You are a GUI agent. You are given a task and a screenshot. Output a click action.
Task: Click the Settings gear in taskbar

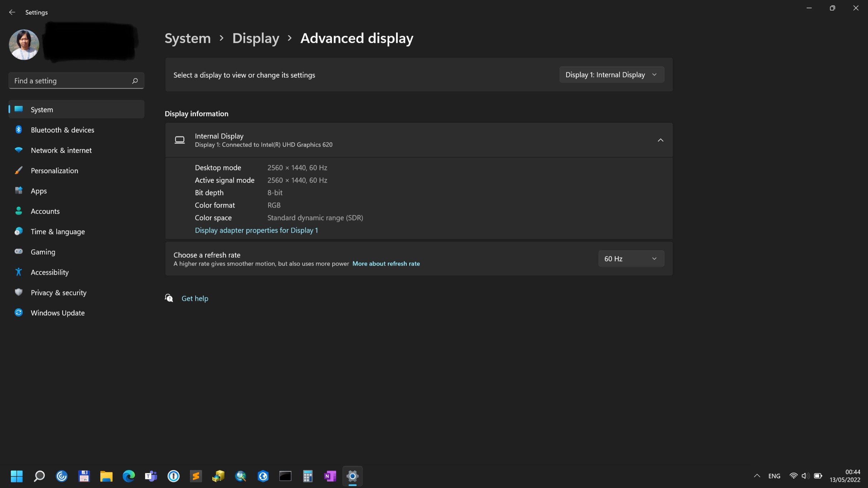tap(352, 476)
